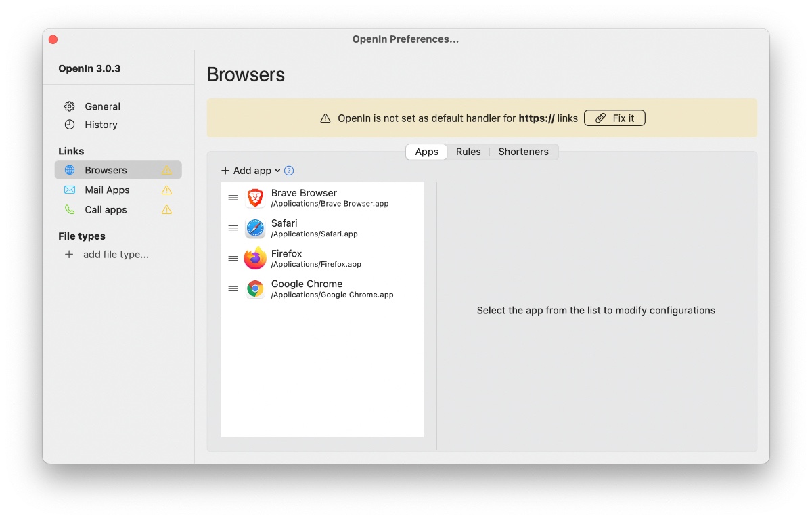The height and width of the screenshot is (520, 812).
Task: Open the help question mark icon
Action: [289, 171]
